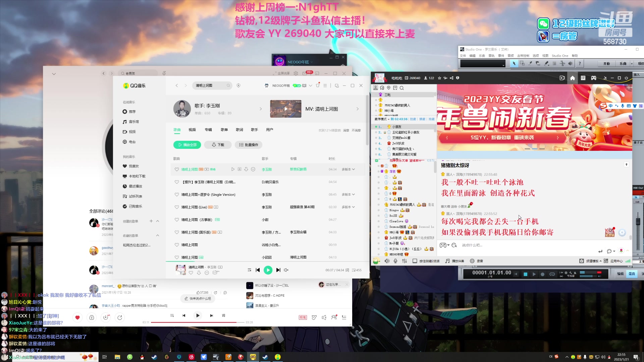Toggle the loop button in Studio One transport
Viewport: 644px width, 362px height.
552,274
